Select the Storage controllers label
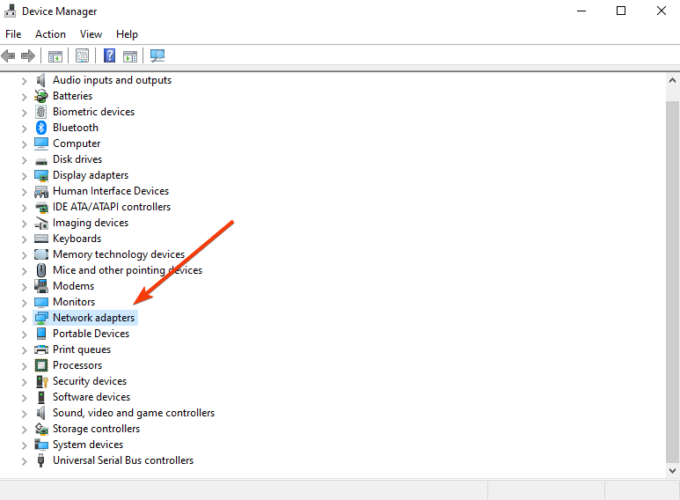The width and height of the screenshot is (680, 500). pos(96,429)
